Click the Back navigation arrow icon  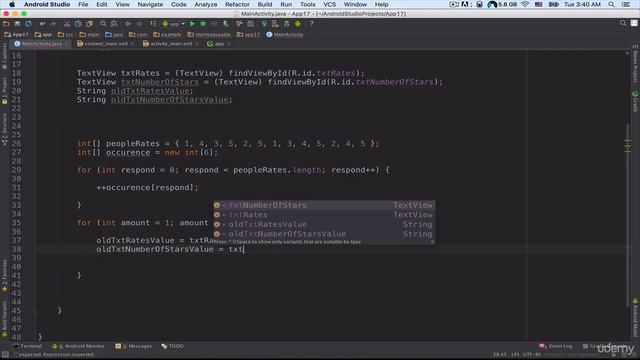point(128,24)
